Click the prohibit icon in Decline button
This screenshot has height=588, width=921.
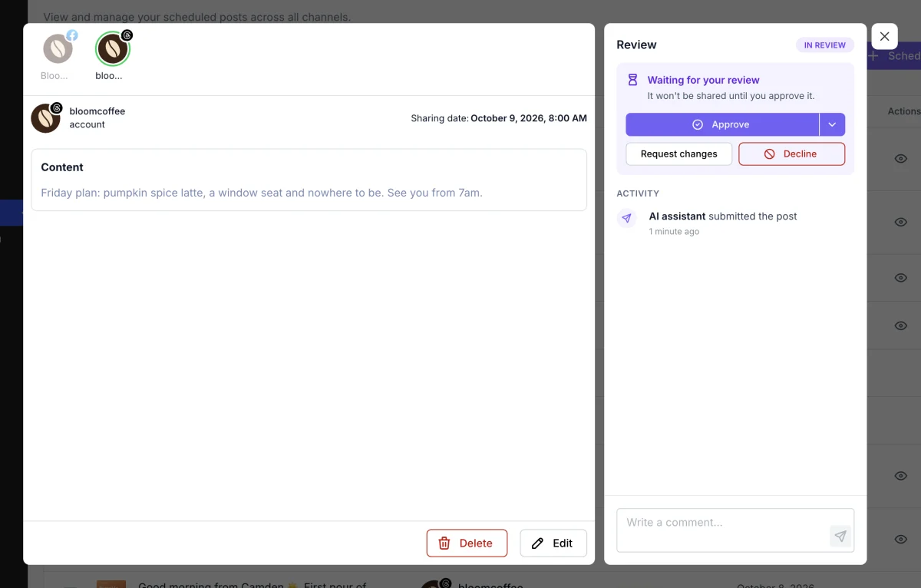(770, 154)
